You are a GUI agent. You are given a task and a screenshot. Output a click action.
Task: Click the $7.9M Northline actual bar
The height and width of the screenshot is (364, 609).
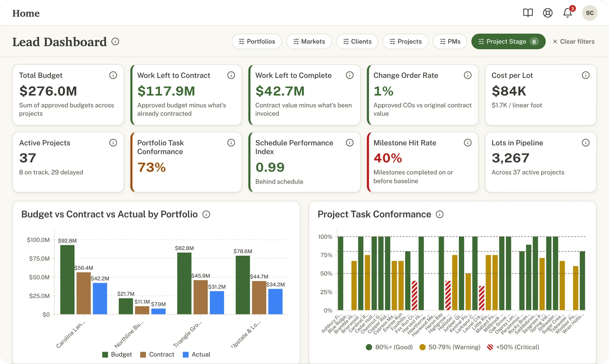(158, 311)
